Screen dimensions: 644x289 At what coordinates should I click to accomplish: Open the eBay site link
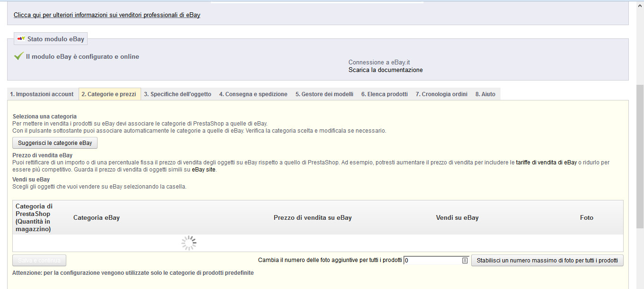(x=204, y=170)
